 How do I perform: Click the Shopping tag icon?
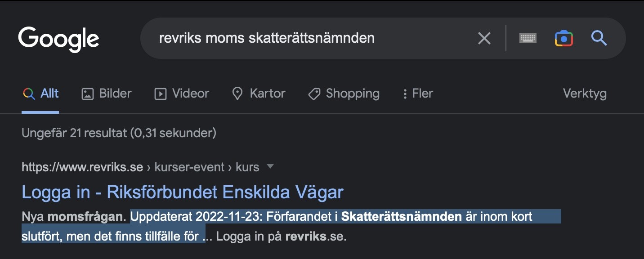pyautogui.click(x=314, y=94)
